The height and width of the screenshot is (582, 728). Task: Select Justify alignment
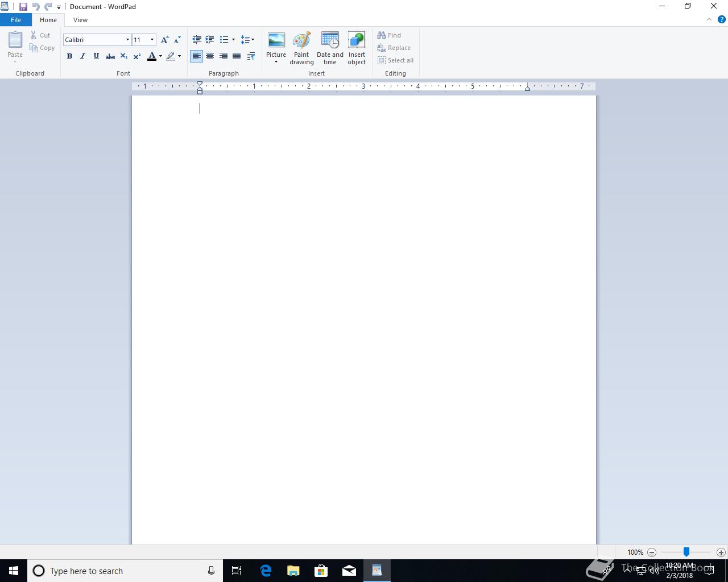coord(237,56)
